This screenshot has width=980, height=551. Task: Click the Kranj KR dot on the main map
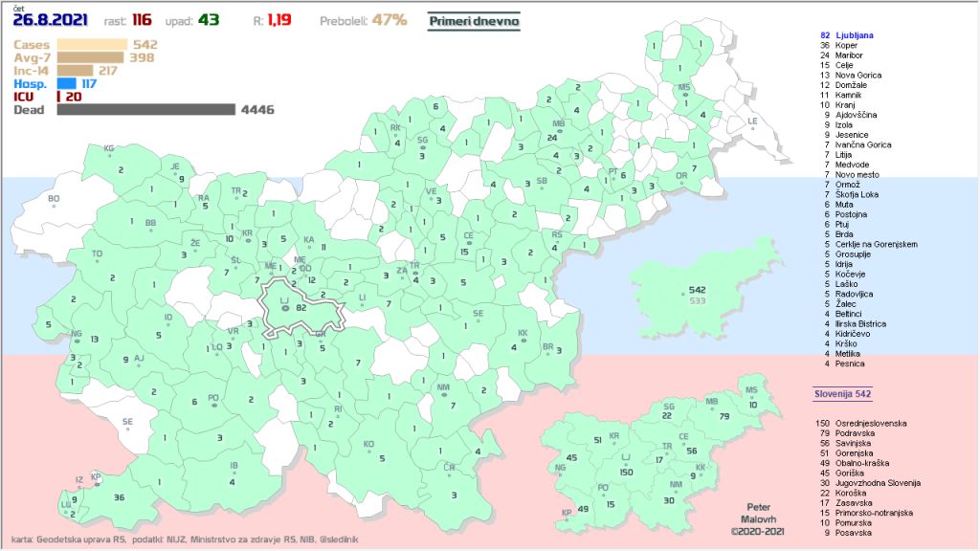click(248, 240)
